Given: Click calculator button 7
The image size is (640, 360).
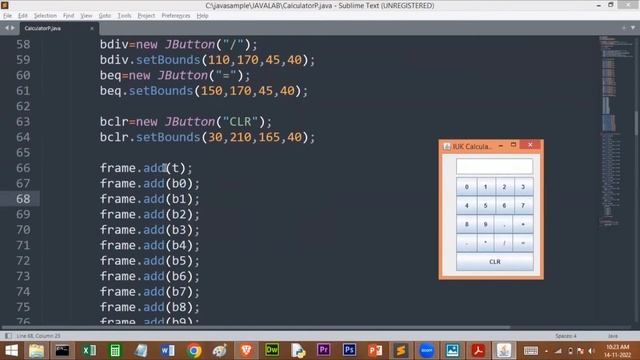Looking at the screenshot, I should 523,206.
